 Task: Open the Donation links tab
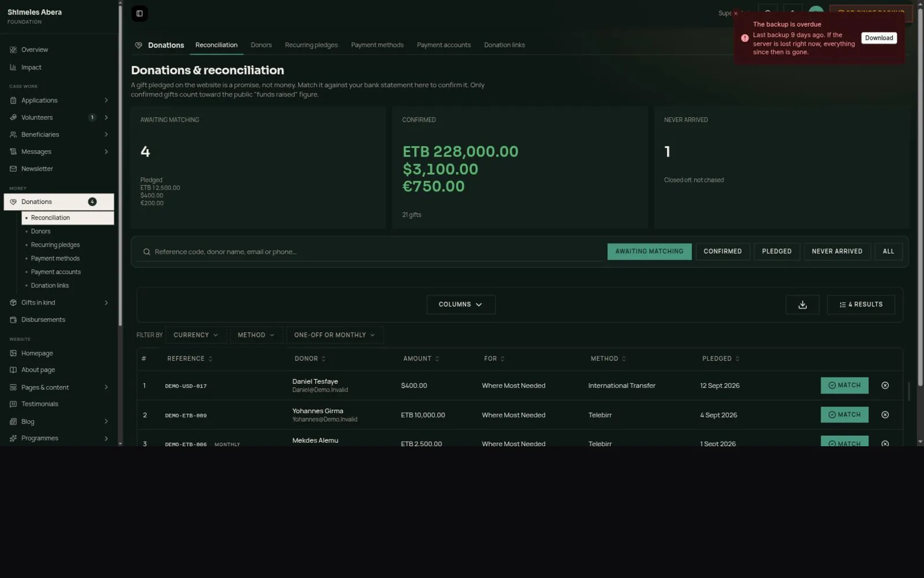[504, 45]
